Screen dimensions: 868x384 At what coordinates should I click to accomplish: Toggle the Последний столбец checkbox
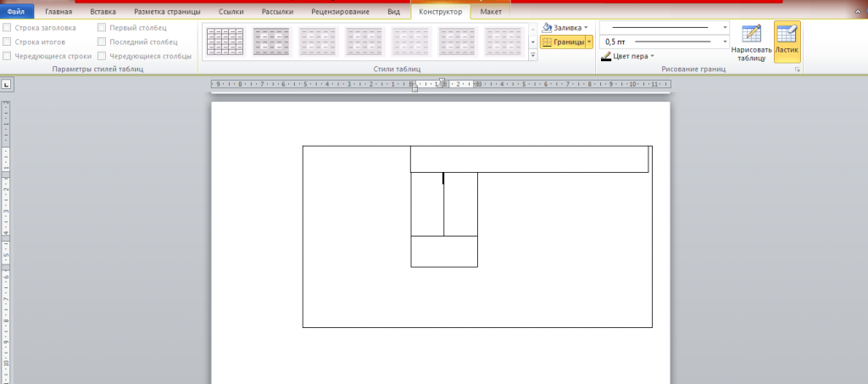click(x=102, y=42)
